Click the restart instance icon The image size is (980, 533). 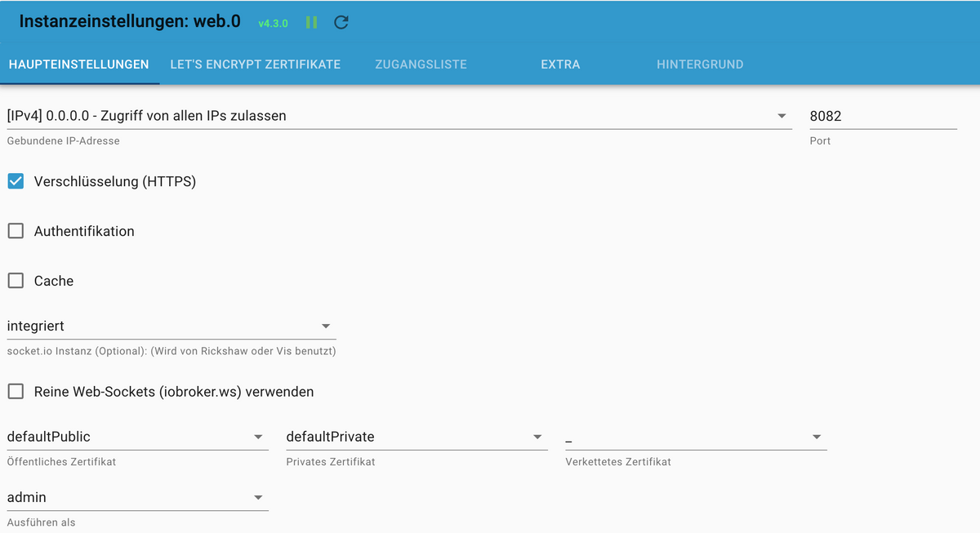click(341, 23)
